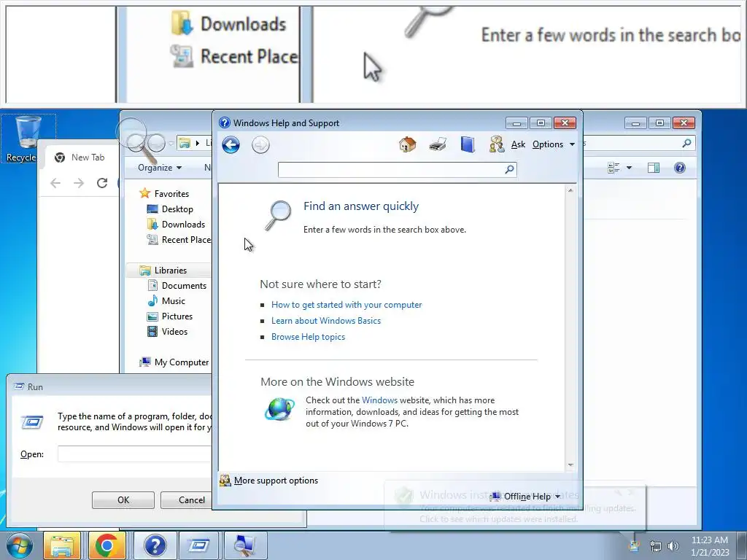Click the Help scrollbar down arrow

pyautogui.click(x=570, y=464)
